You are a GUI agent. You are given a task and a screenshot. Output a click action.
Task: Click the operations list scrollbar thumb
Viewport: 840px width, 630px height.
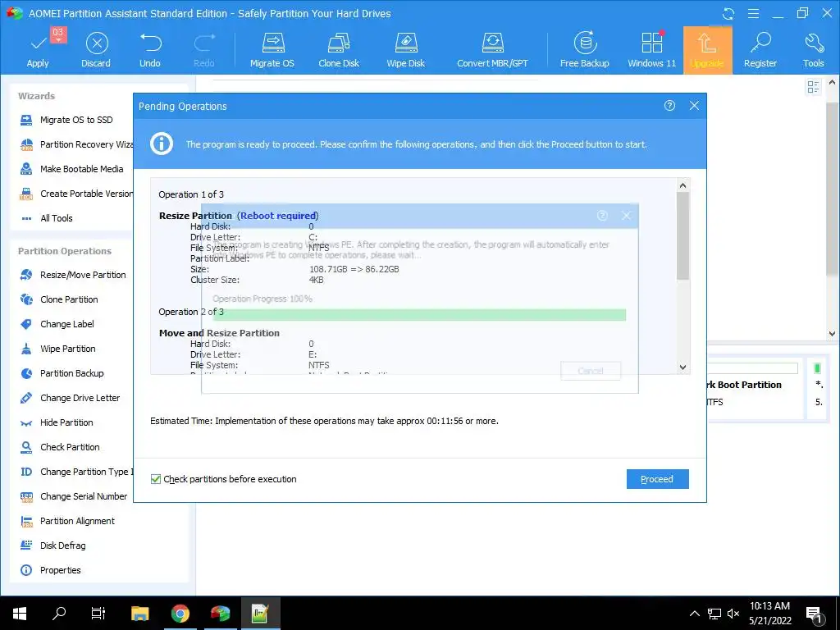(x=682, y=235)
